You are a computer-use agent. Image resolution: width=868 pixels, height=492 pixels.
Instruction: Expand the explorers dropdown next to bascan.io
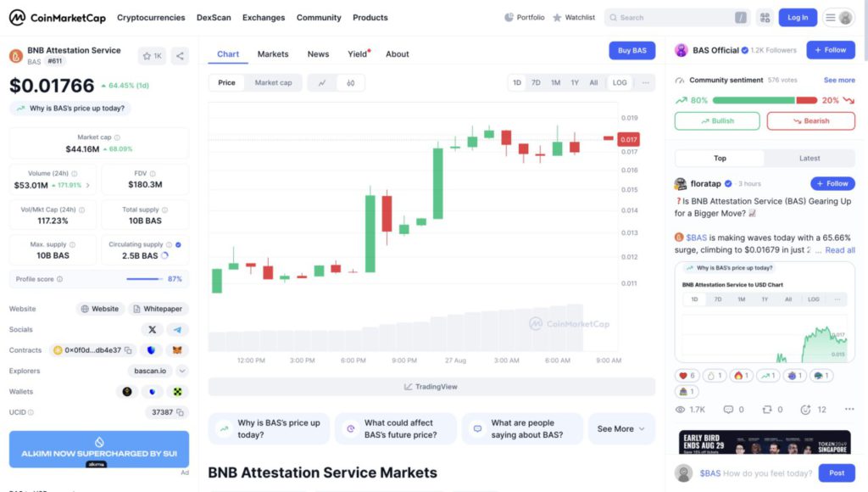point(181,371)
